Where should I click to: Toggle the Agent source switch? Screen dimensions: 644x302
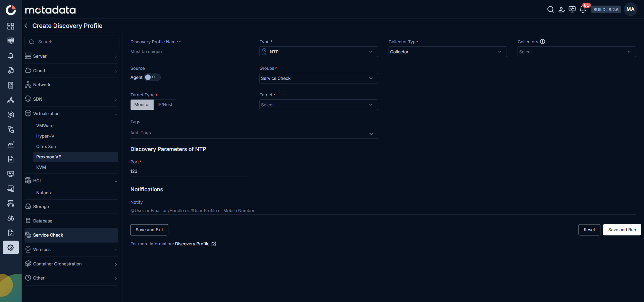153,77
